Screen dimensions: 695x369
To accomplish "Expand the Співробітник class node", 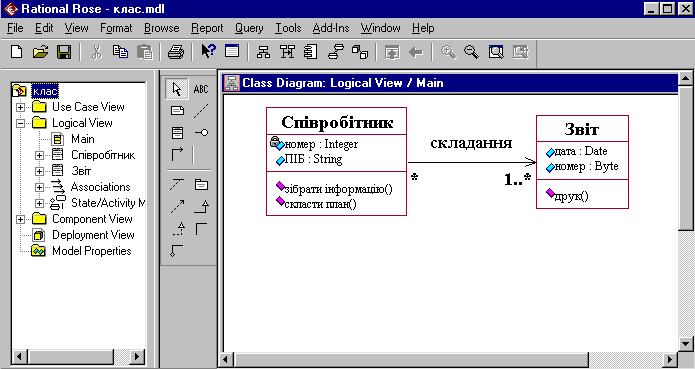I will [39, 155].
